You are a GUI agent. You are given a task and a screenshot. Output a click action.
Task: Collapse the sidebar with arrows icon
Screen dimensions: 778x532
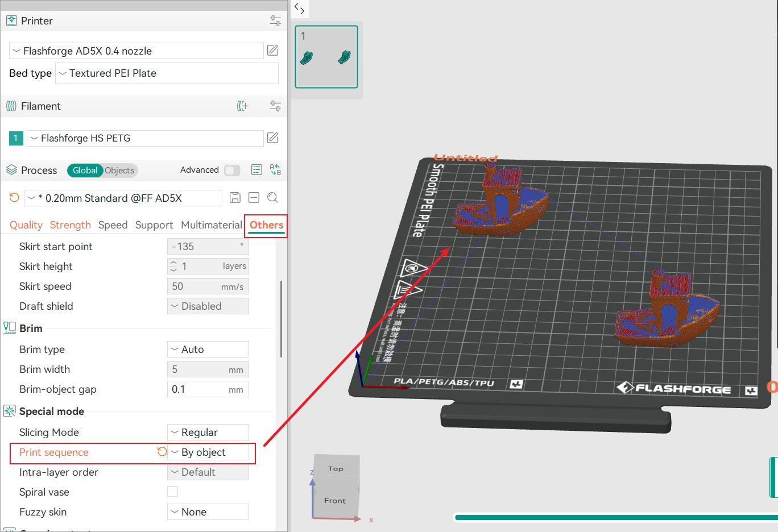tap(300, 9)
